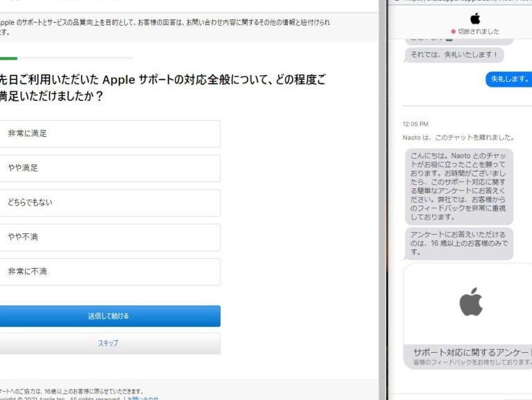This screenshot has width=532, height=400.
Task: Click the こんにちは。Naoto とのチャット message bubble
Action: click(458, 186)
